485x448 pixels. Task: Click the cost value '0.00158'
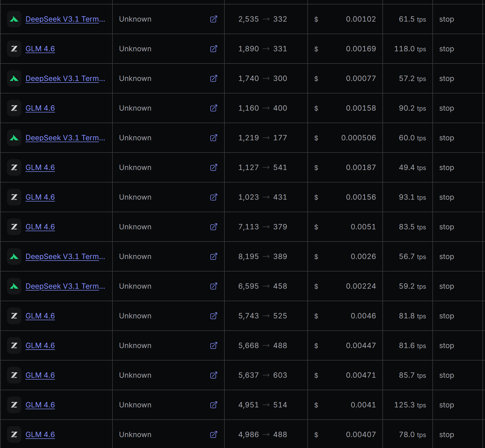[361, 108]
